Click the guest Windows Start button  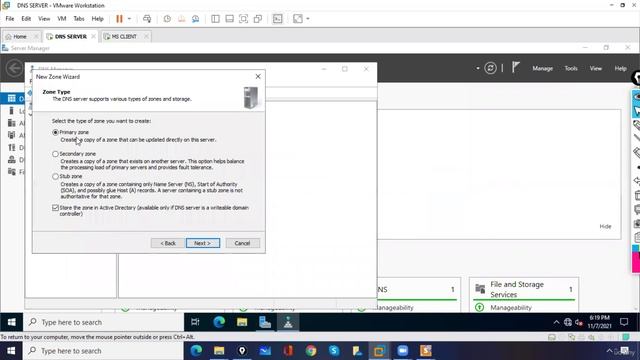tap(11, 322)
